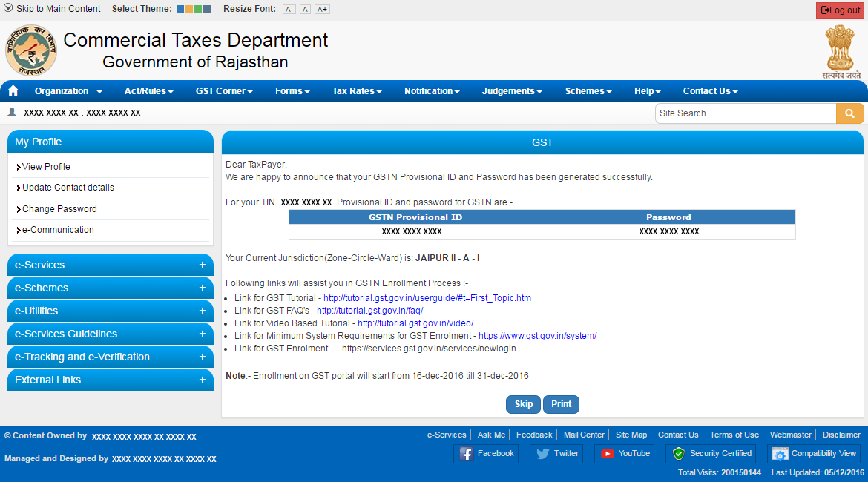Increase font size with A+ button
Image resolution: width=868 pixels, height=482 pixels.
pyautogui.click(x=322, y=10)
